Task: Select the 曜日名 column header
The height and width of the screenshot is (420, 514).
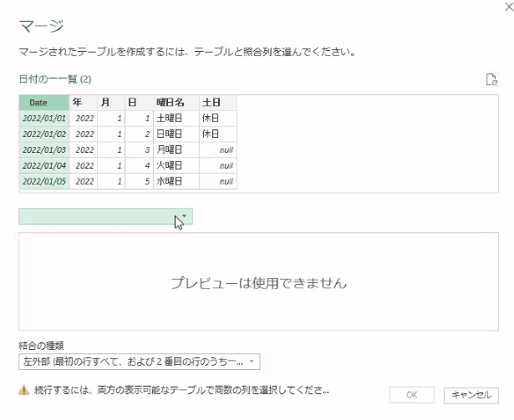Action: tap(176, 103)
